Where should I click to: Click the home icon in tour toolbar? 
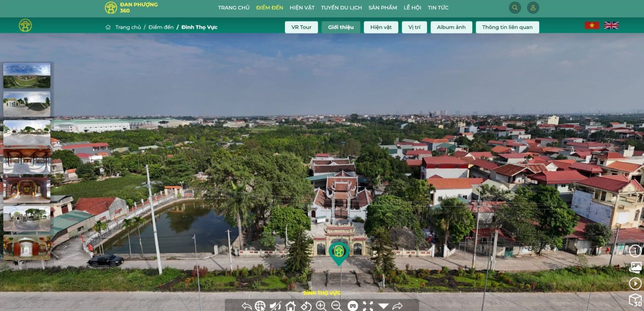pos(290,306)
